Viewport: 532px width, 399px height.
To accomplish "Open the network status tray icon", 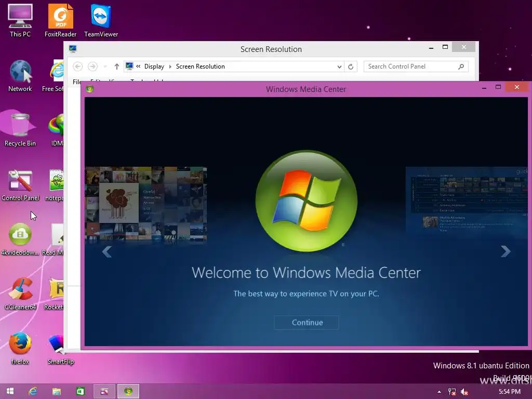I will [x=452, y=392].
